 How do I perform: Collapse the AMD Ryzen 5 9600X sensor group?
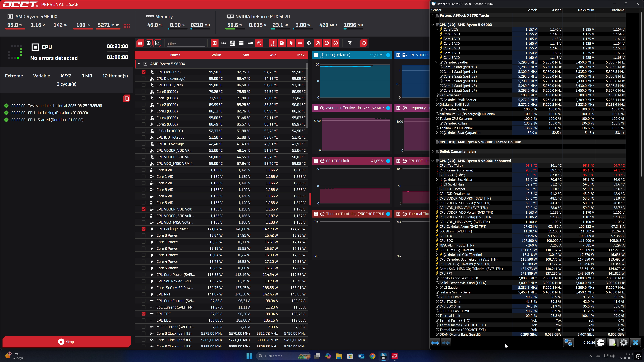click(139, 64)
